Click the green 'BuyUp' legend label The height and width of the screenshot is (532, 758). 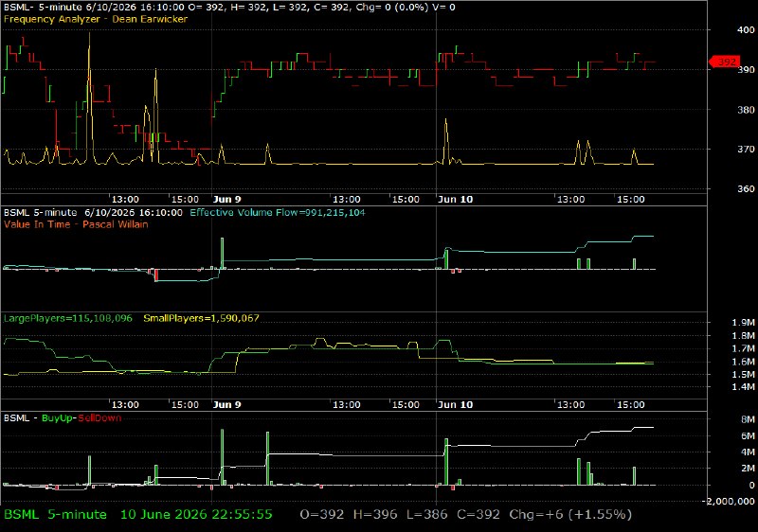tap(57, 418)
